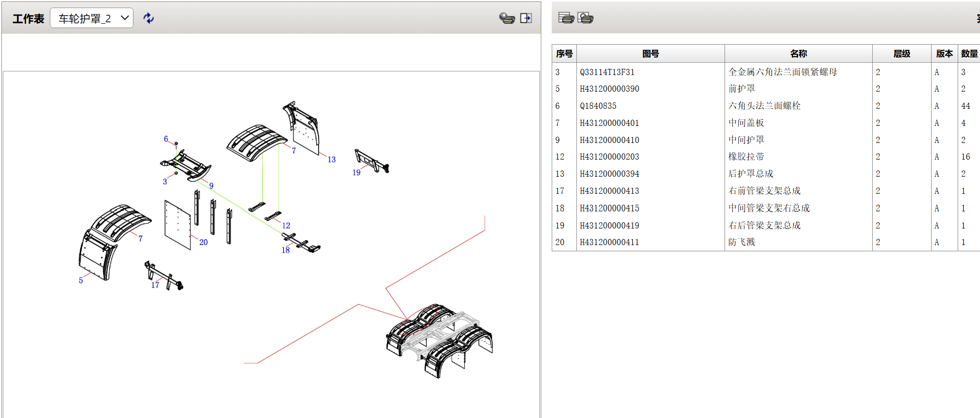Click the 名称 column header
980x418 pixels.
(x=798, y=54)
